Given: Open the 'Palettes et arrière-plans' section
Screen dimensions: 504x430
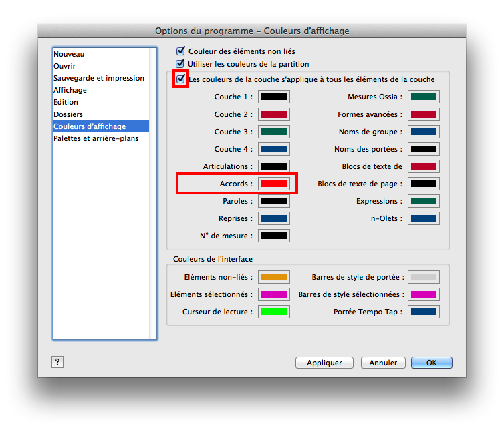Looking at the screenshot, I should coord(96,138).
